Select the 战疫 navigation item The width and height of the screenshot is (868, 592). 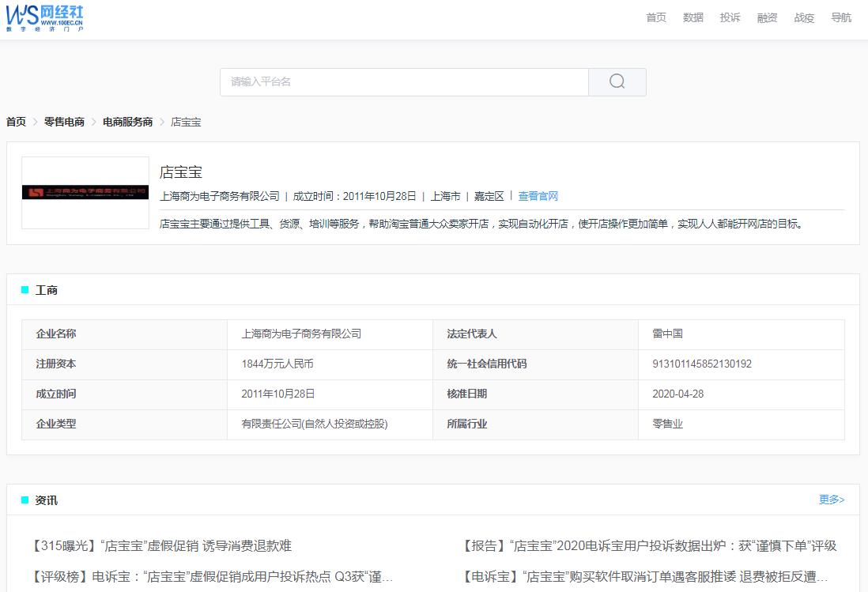click(804, 17)
